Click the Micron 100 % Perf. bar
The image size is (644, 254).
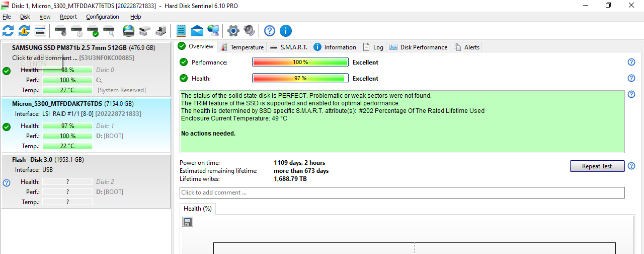(x=67, y=136)
